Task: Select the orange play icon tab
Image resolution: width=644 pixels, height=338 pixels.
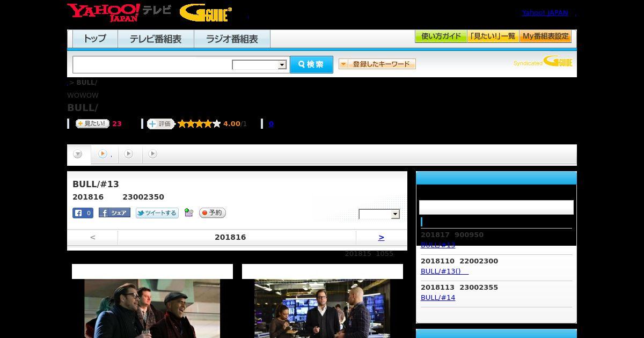Action: (104, 154)
